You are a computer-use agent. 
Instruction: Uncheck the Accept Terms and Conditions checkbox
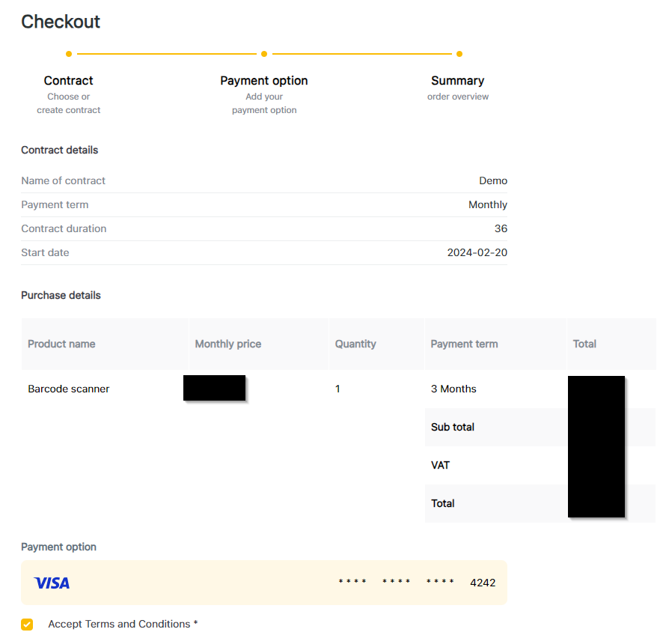(27, 625)
